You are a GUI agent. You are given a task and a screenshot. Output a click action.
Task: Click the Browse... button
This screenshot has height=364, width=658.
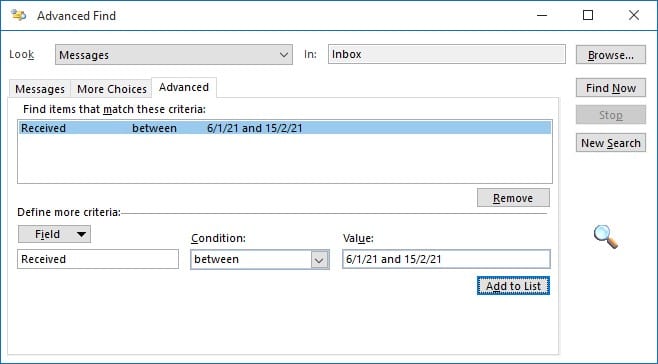pyautogui.click(x=611, y=55)
